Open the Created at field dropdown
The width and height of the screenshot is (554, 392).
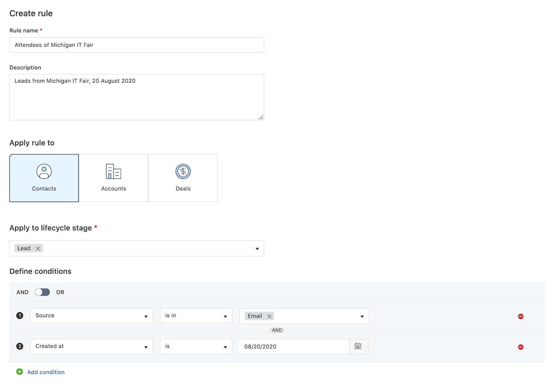(x=91, y=346)
